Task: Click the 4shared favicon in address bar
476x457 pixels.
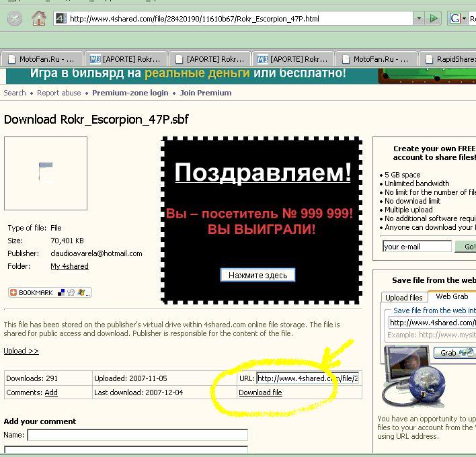Action: click(x=61, y=19)
